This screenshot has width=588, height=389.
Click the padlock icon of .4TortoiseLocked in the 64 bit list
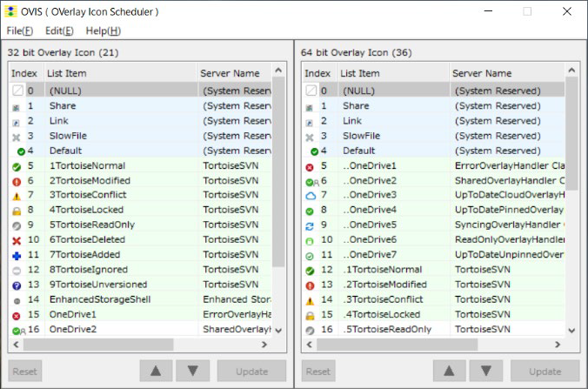click(x=310, y=316)
